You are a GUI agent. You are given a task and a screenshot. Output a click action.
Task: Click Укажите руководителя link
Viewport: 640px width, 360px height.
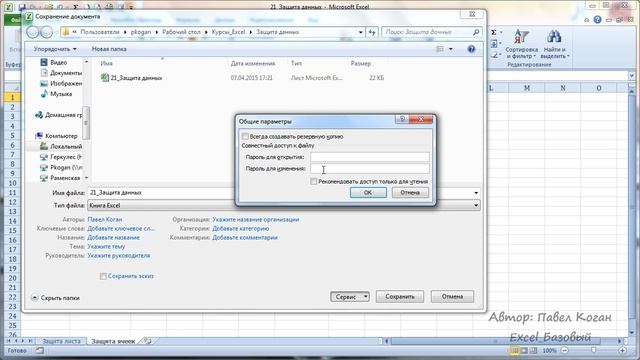pyautogui.click(x=119, y=256)
